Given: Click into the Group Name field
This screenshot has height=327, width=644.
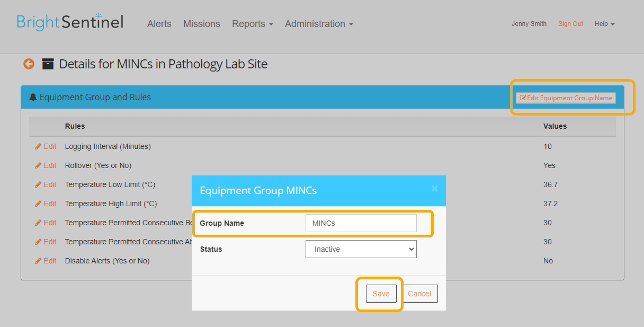Looking at the screenshot, I should 361,223.
